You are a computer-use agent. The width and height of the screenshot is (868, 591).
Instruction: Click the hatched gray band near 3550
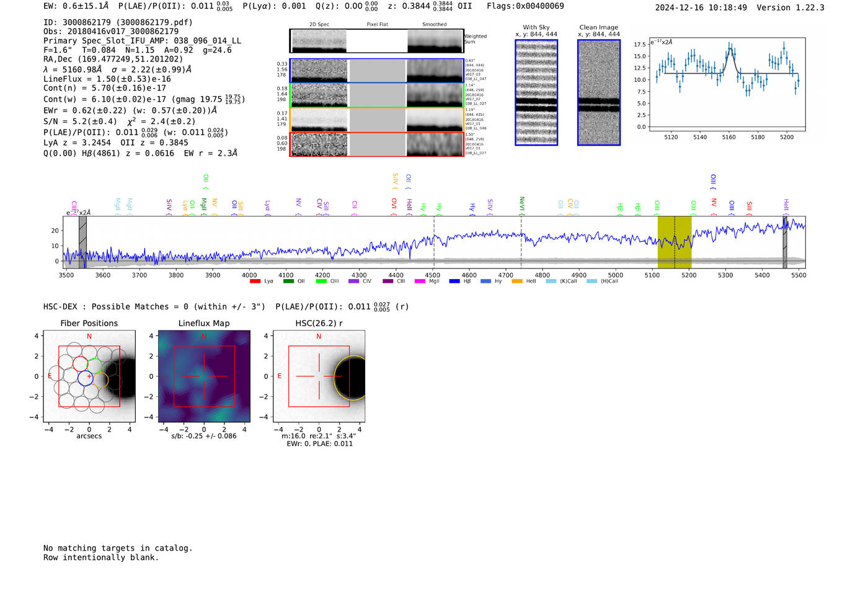(82, 242)
